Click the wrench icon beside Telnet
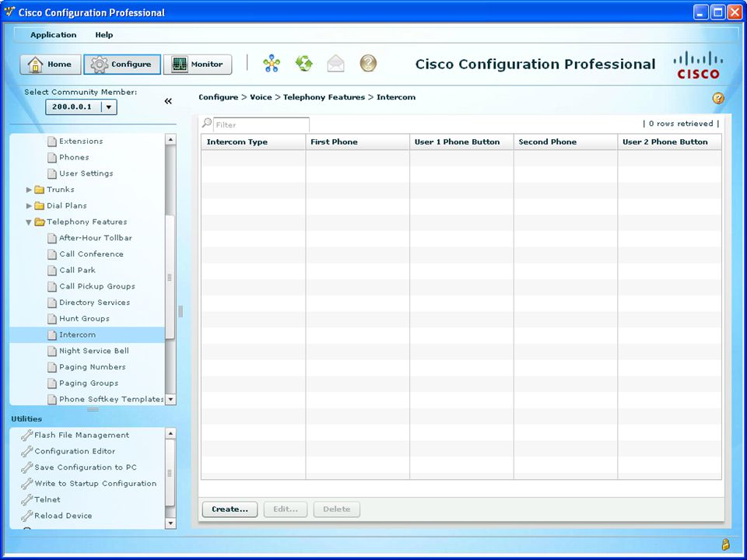The image size is (747, 560). [x=26, y=499]
